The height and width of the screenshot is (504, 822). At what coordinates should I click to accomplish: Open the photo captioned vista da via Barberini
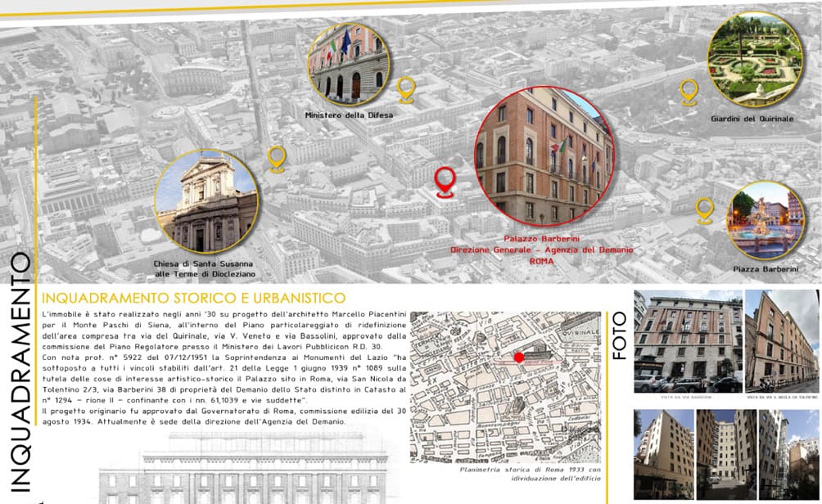pos(688,341)
